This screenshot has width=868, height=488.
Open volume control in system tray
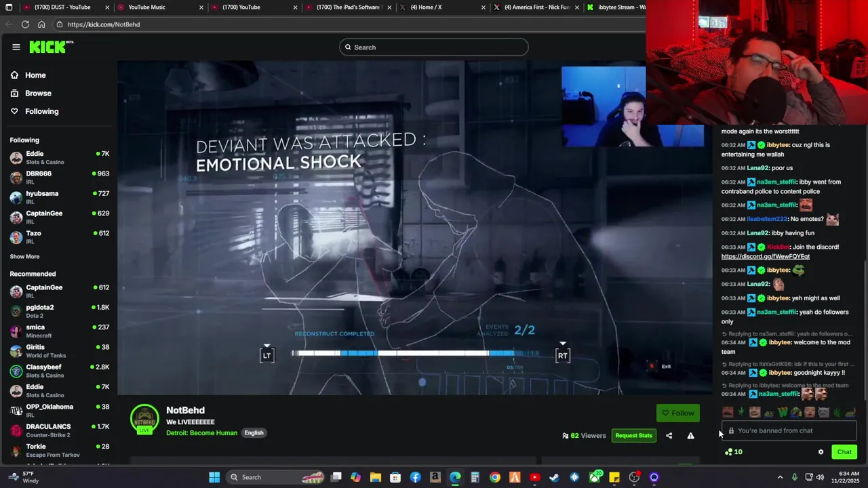point(820,477)
